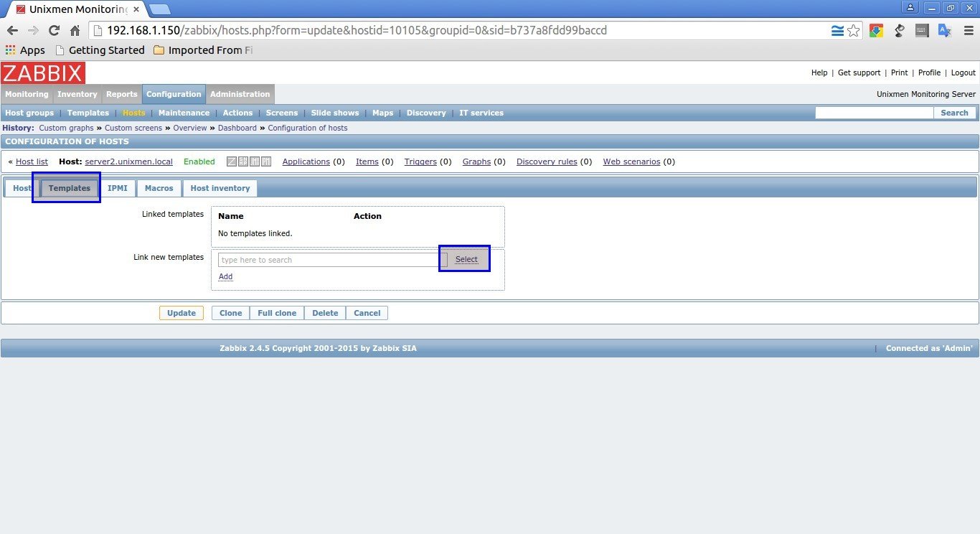
Task: Close the Unixmen Monitoring browser tab
Action: tap(136, 9)
